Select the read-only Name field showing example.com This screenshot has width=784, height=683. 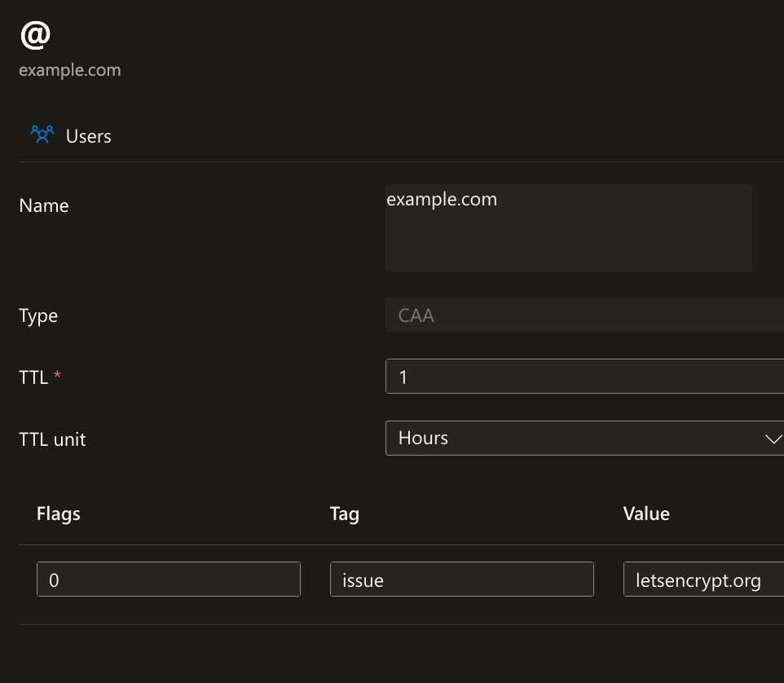569,228
